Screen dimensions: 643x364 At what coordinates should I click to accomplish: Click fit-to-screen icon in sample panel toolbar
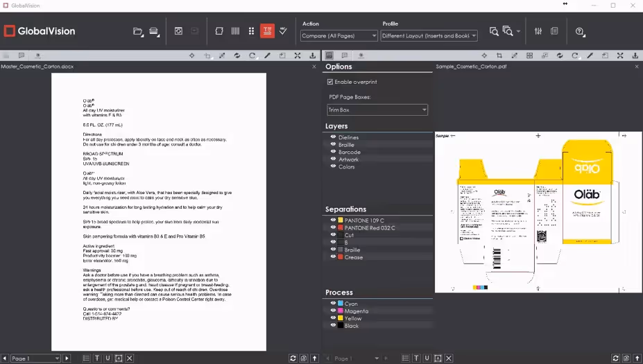click(x=620, y=55)
